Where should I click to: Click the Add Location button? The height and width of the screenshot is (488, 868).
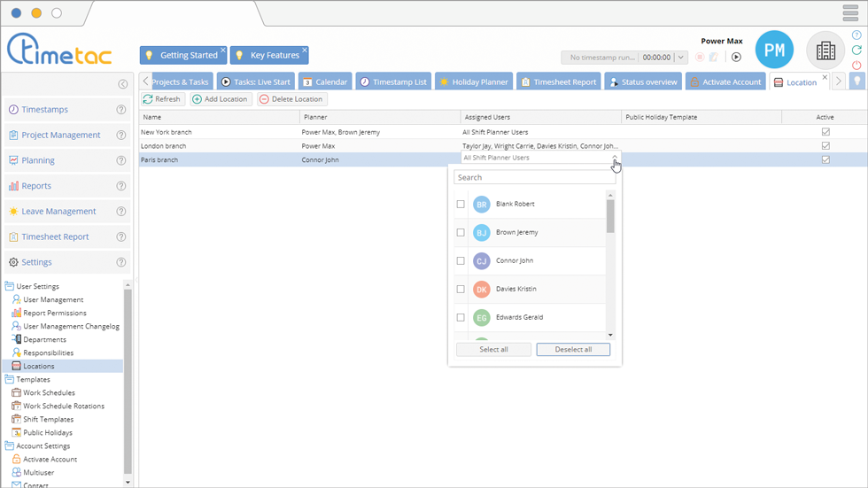221,99
